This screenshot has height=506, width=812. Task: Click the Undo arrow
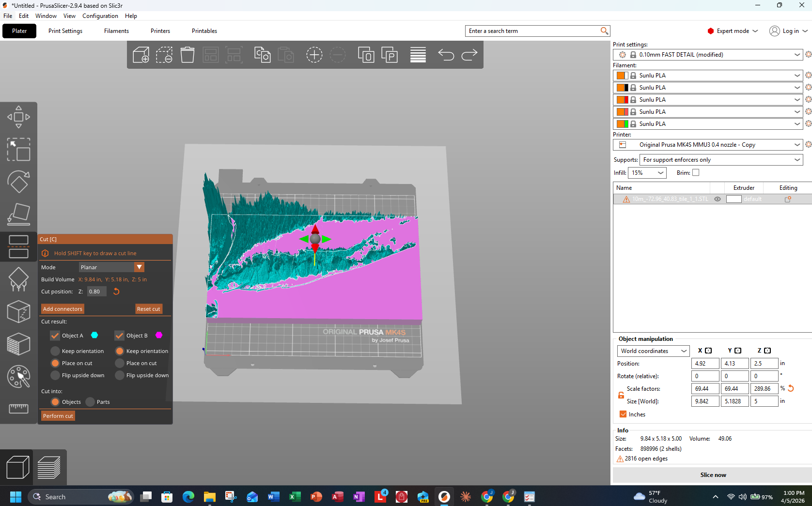[x=446, y=55]
